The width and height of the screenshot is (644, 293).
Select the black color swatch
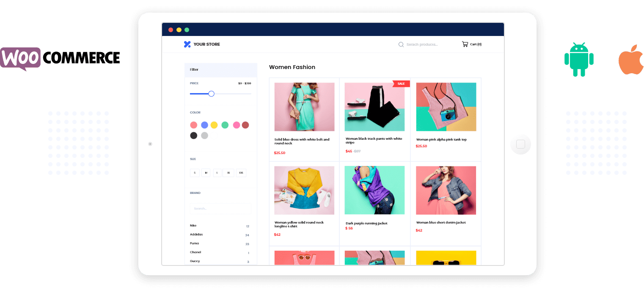(x=194, y=135)
